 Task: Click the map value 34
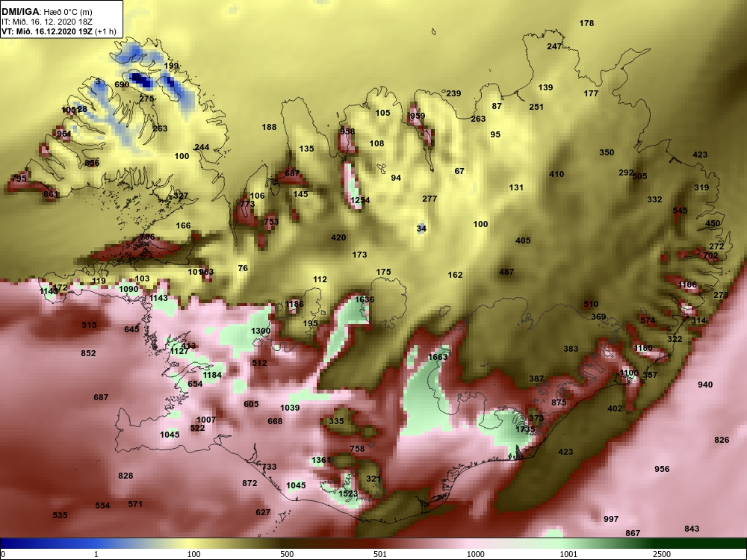click(421, 228)
